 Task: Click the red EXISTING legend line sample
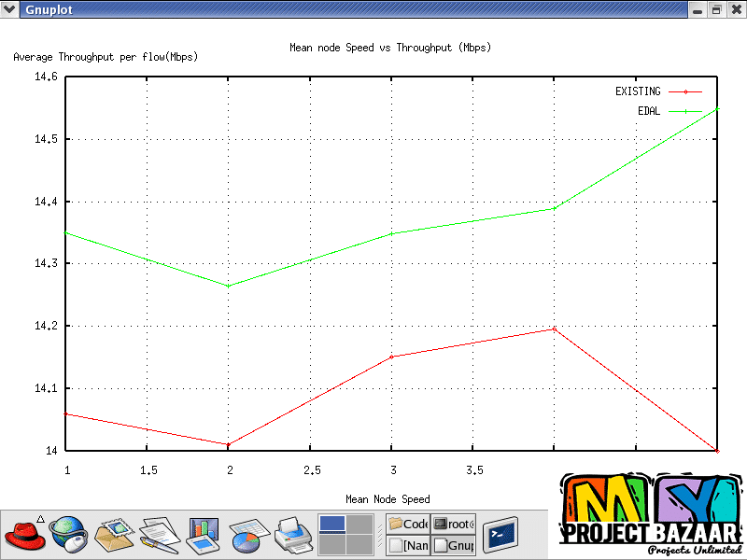pos(685,91)
